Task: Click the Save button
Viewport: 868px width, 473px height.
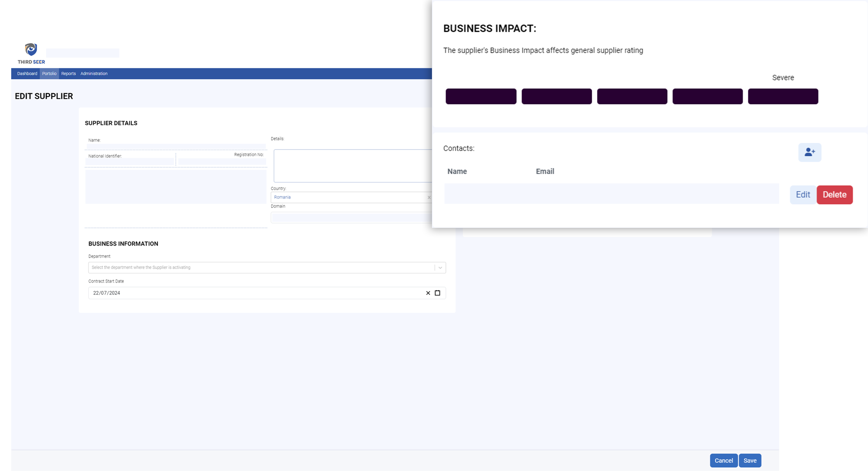Action: (x=750, y=460)
